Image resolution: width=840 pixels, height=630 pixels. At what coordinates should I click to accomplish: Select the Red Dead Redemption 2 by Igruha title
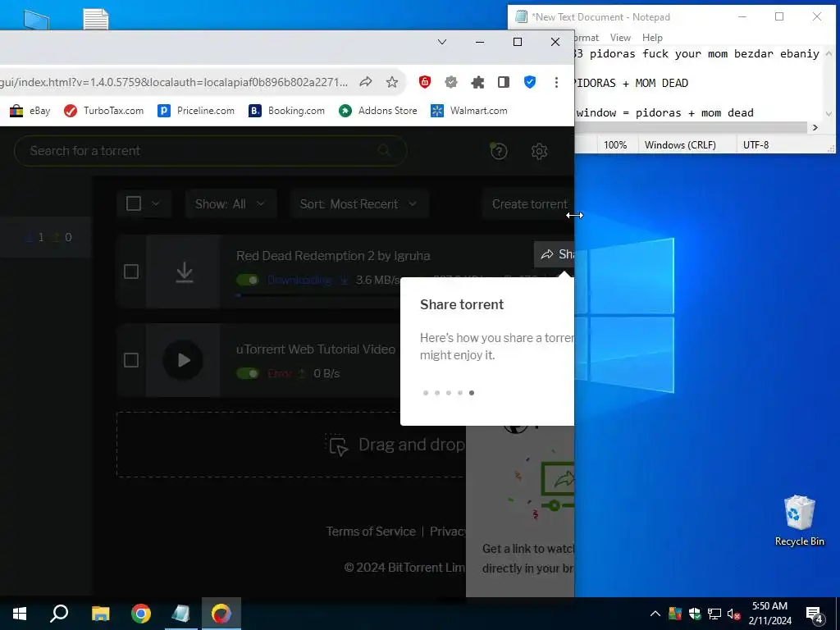(x=333, y=256)
